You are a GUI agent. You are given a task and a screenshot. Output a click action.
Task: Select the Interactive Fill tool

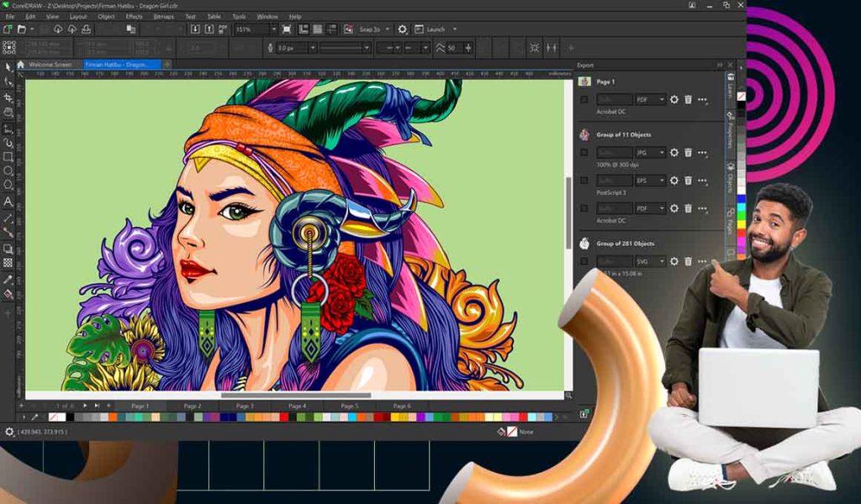8,295
